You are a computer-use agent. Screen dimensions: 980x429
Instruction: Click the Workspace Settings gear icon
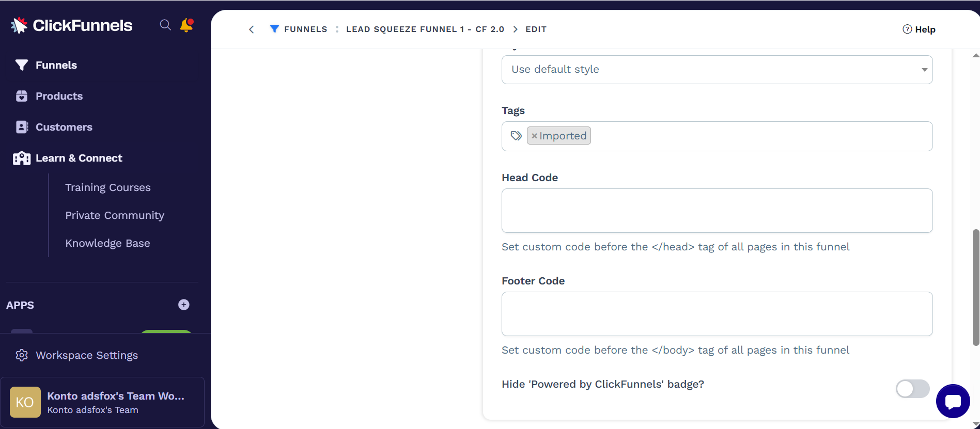click(22, 355)
